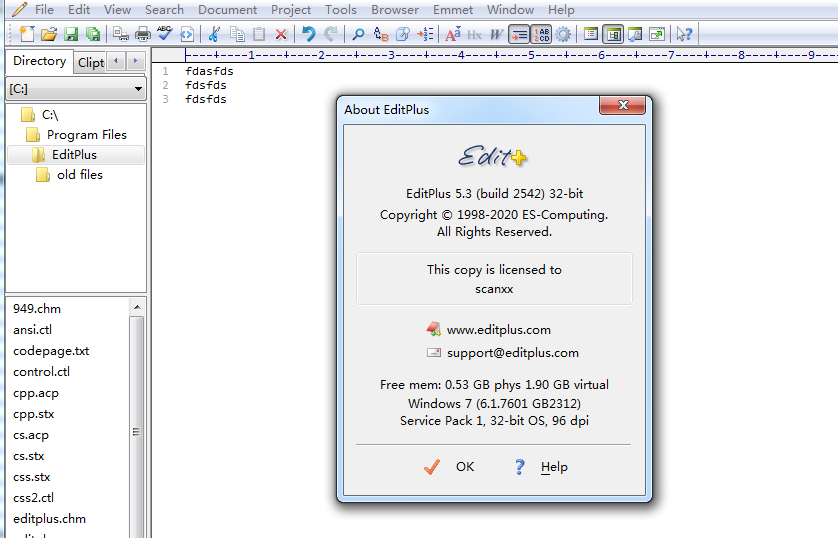Open the Document menu
Viewport: 838px width, 538px height.
click(227, 10)
